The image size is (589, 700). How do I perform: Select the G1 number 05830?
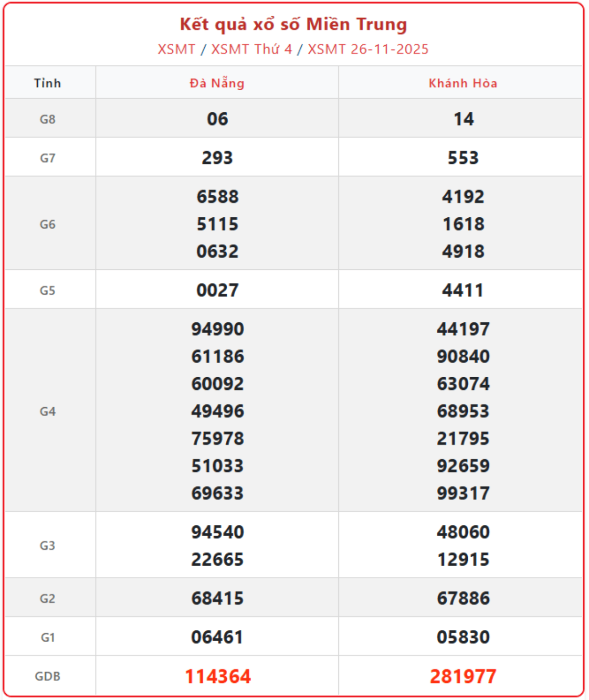[x=463, y=637]
